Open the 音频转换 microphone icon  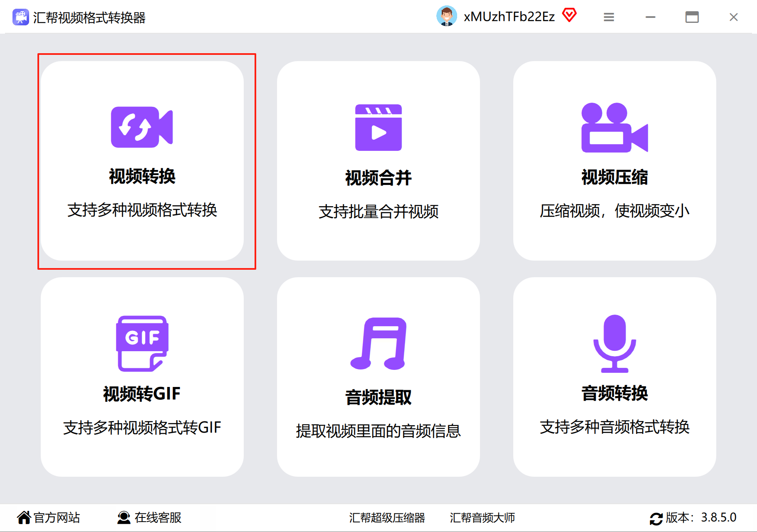point(615,344)
